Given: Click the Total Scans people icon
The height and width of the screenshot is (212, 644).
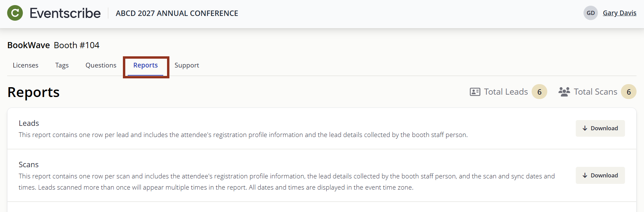Looking at the screenshot, I should [564, 91].
